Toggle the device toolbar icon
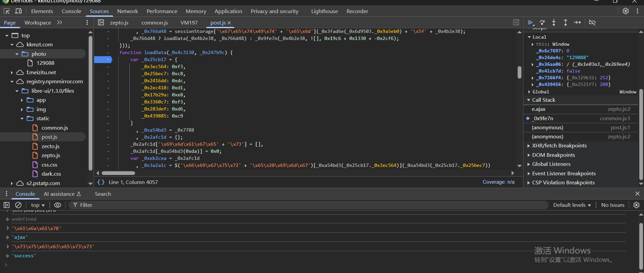The width and height of the screenshot is (644, 273). [x=18, y=11]
